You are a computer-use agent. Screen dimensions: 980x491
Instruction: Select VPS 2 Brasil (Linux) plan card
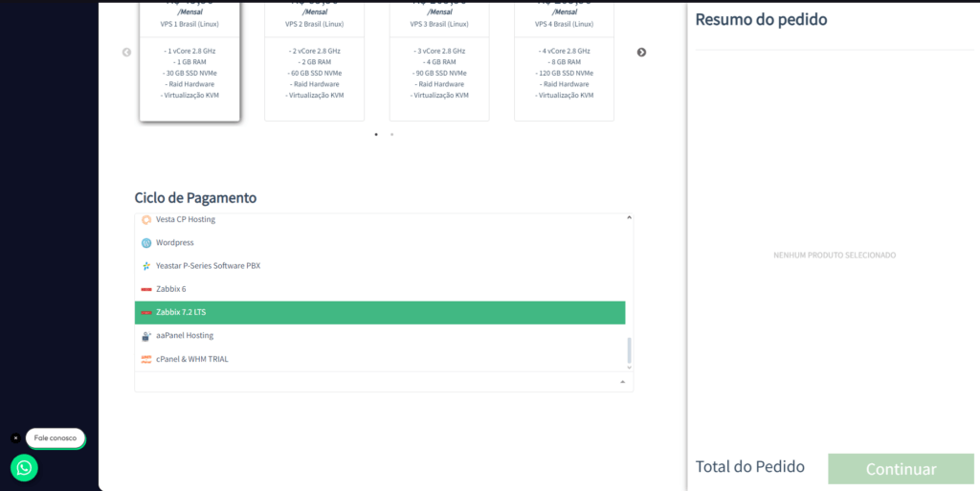pyautogui.click(x=314, y=61)
